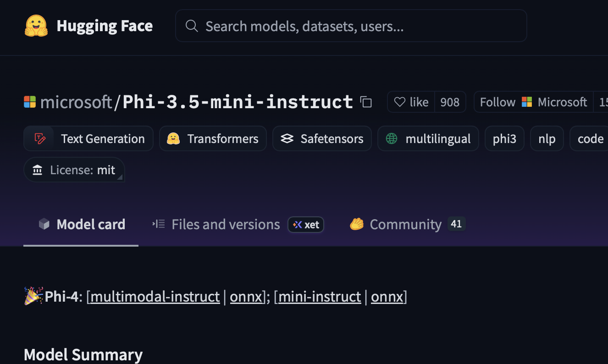Click the Safetensors stack icon
Image resolution: width=608 pixels, height=364 pixels.
287,138
